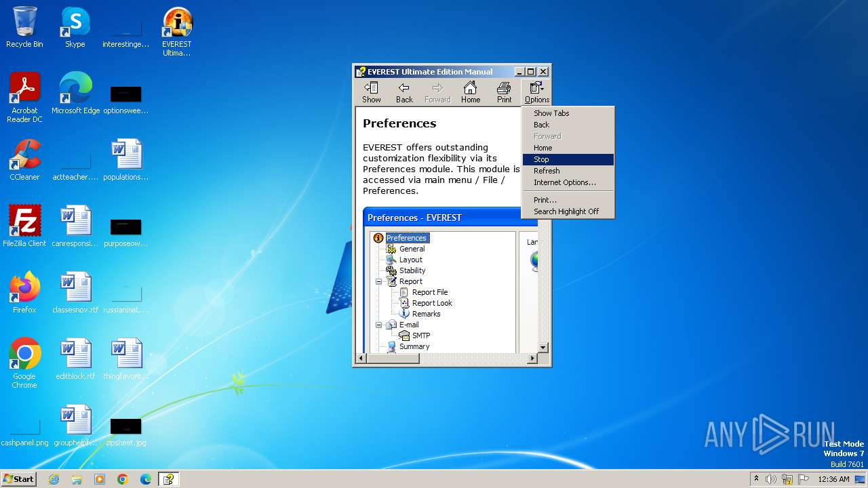Open Internet Explorer from the taskbar

click(x=54, y=479)
